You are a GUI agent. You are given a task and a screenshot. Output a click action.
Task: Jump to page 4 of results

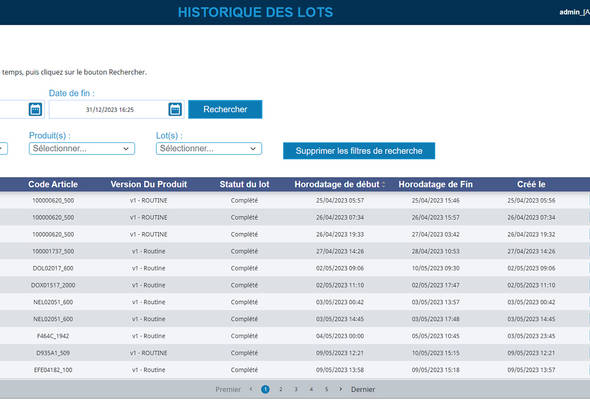[x=311, y=389]
